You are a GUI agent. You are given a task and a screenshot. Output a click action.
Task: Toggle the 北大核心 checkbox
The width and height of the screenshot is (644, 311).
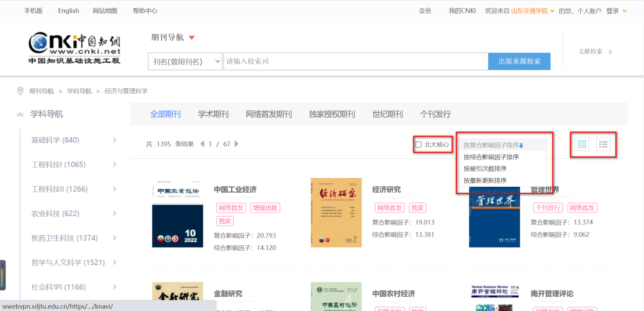(x=419, y=144)
